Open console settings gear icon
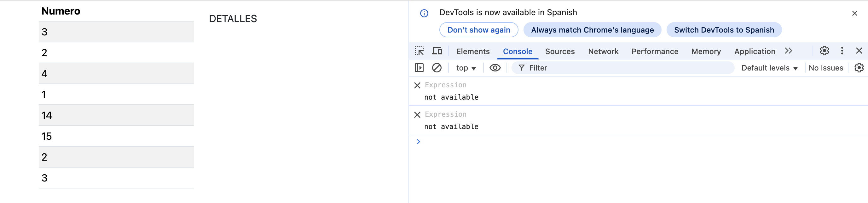 [x=859, y=68]
